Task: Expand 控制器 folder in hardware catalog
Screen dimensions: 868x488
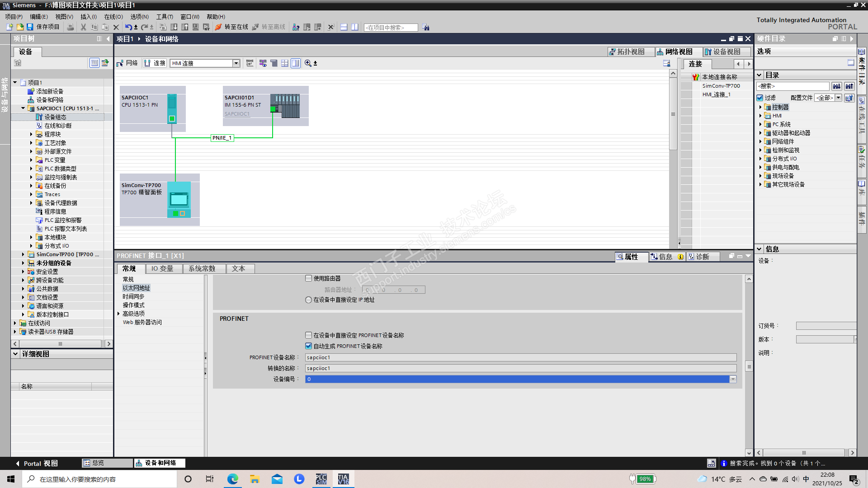Action: click(760, 107)
